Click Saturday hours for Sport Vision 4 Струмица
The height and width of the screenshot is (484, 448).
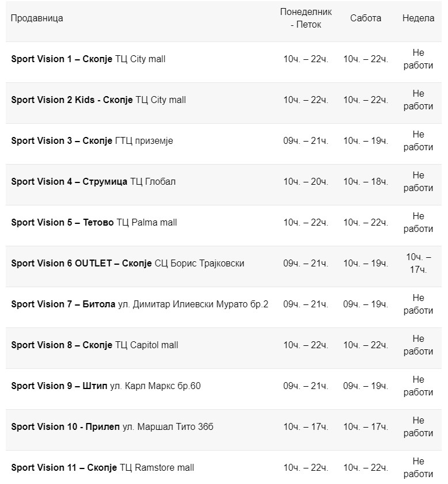pyautogui.click(x=366, y=181)
